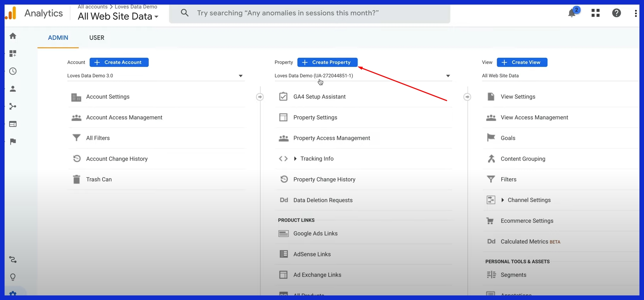Open Customization dashboards icon in sidebar
This screenshot has width=644, height=300.
[x=13, y=54]
